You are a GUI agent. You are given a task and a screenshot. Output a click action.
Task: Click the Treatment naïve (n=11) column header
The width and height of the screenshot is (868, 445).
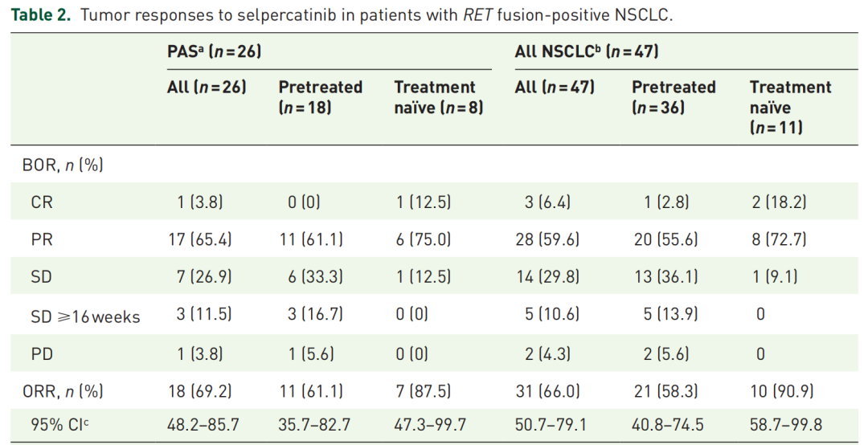(x=790, y=106)
